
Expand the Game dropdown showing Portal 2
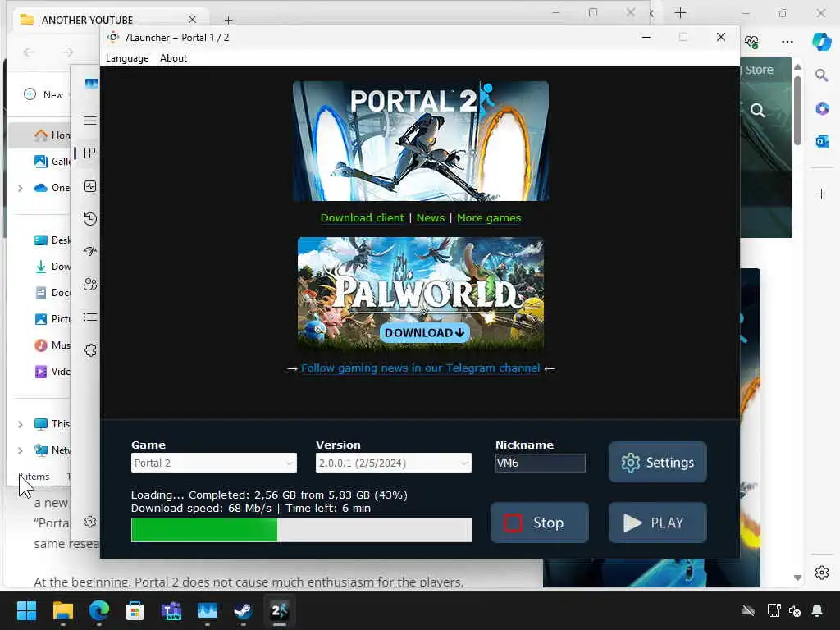coord(214,463)
